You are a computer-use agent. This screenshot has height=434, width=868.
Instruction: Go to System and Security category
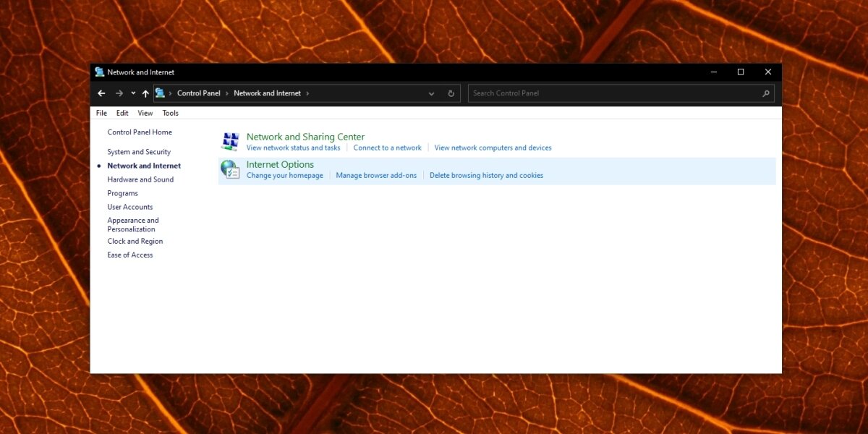[139, 152]
